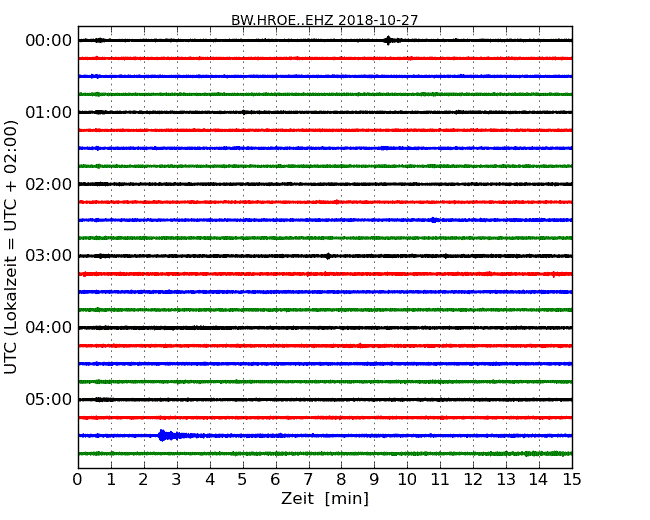Select the 04:00 time label on the y-axis
This screenshot has height=520, width=650.
click(49, 327)
